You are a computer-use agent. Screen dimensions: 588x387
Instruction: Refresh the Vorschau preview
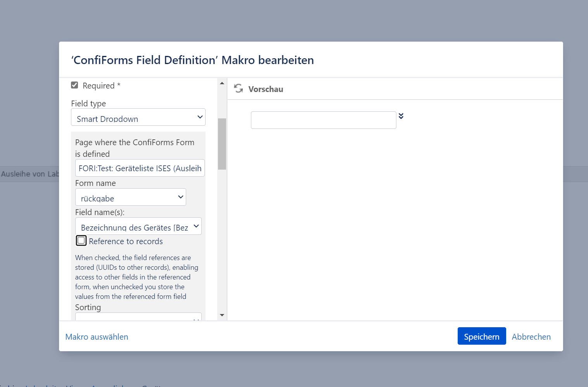238,89
